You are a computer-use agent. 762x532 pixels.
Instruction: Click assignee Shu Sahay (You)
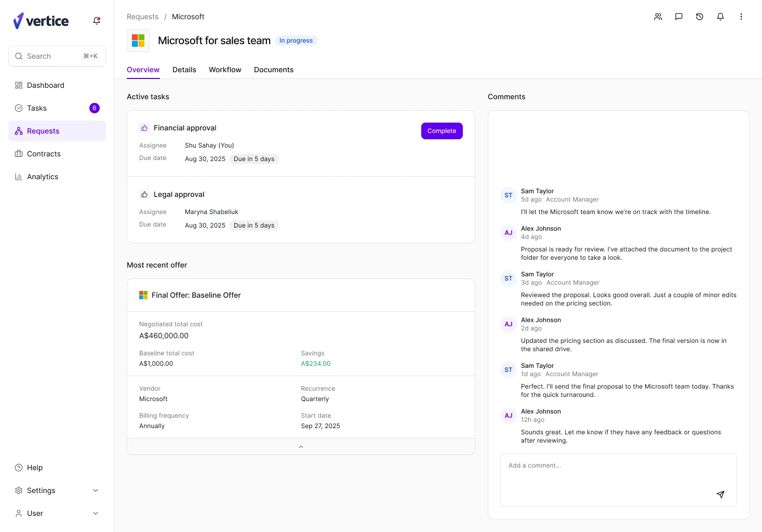[x=209, y=145]
